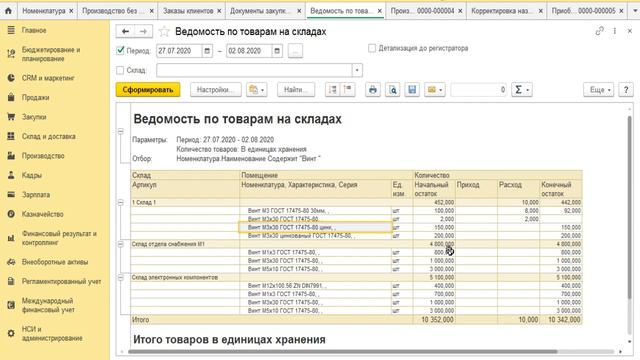
Task: Go back with the left arrow
Action: tap(125, 31)
